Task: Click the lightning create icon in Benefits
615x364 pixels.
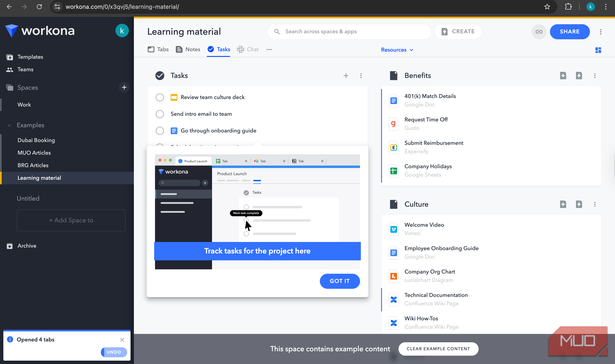Action: (579, 76)
